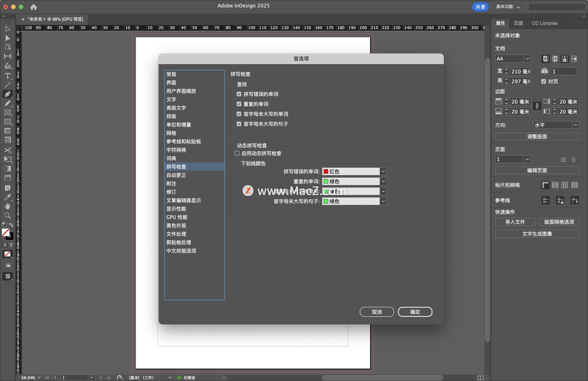The width and height of the screenshot is (588, 381).
Task: Select the Eyedropper tool
Action: pos(8,197)
